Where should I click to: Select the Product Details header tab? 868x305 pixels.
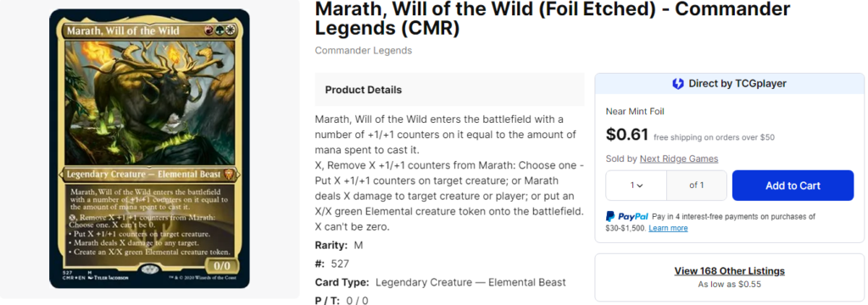coord(363,90)
